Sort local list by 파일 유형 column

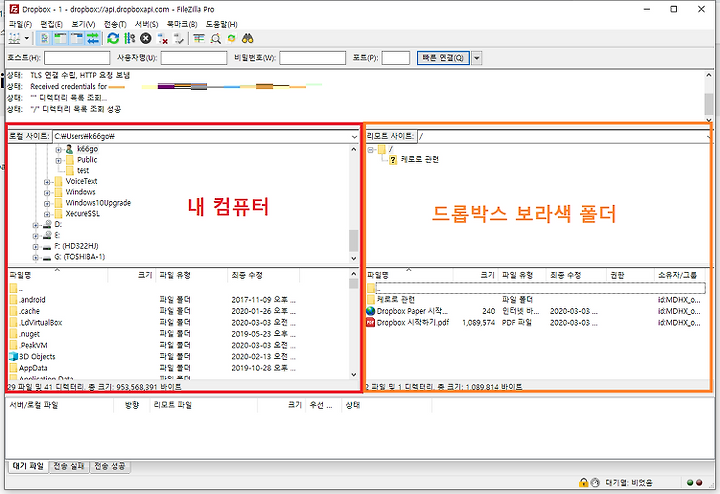coord(191,275)
